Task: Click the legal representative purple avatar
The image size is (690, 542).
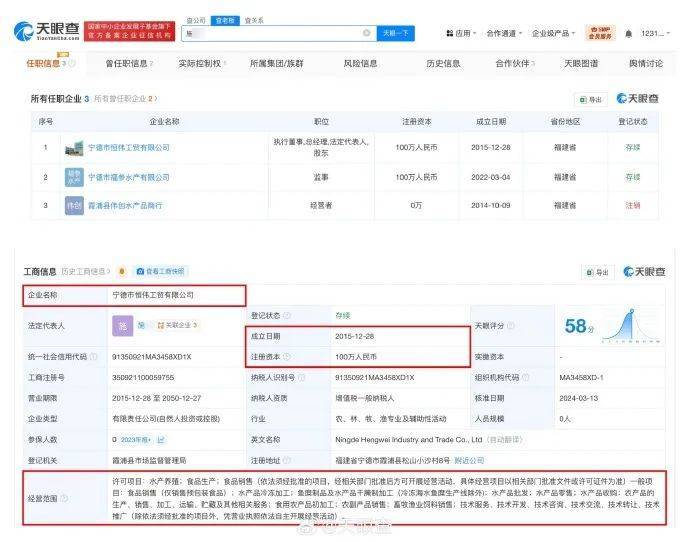Action: [x=123, y=326]
